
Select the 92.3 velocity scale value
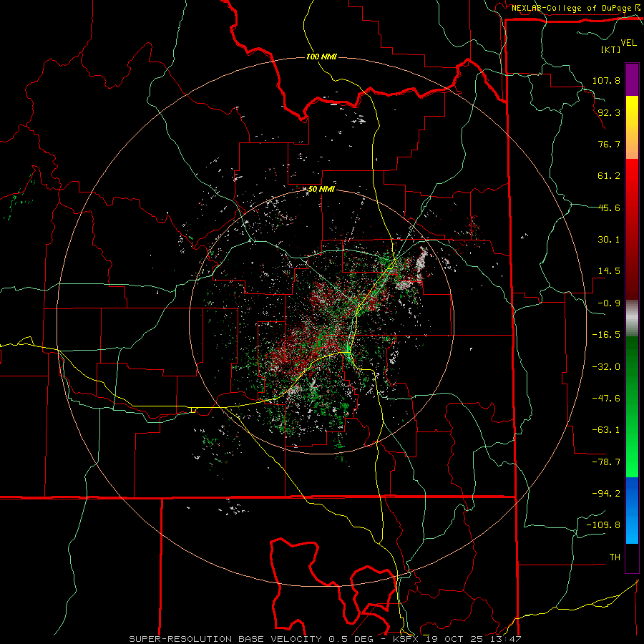[x=609, y=112]
